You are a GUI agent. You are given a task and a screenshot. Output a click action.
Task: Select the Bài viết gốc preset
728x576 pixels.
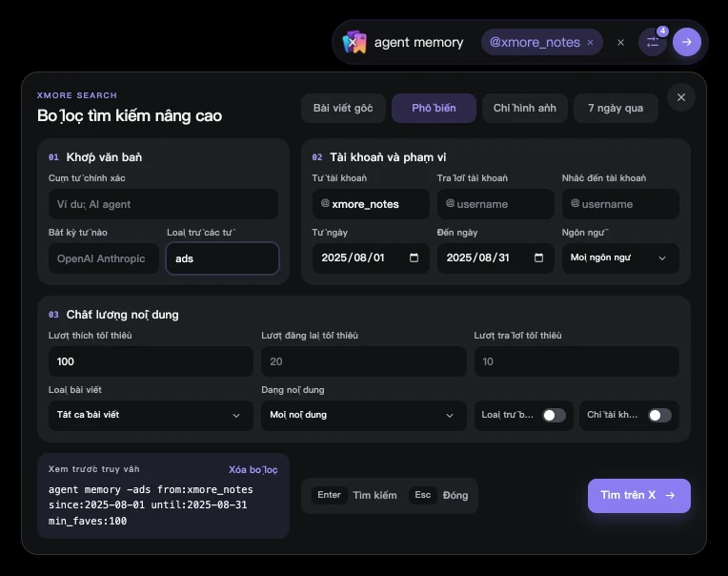[343, 108]
